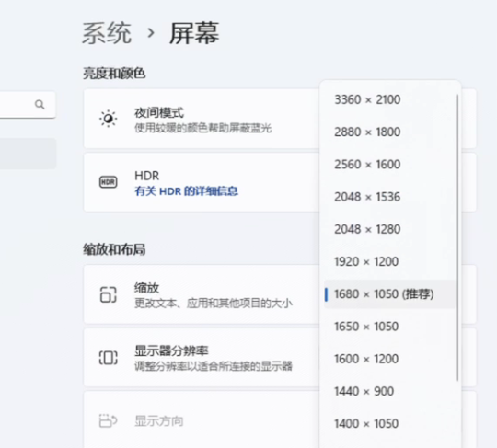Click the settings search box
Screen dimensions: 497x448
click(x=28, y=105)
